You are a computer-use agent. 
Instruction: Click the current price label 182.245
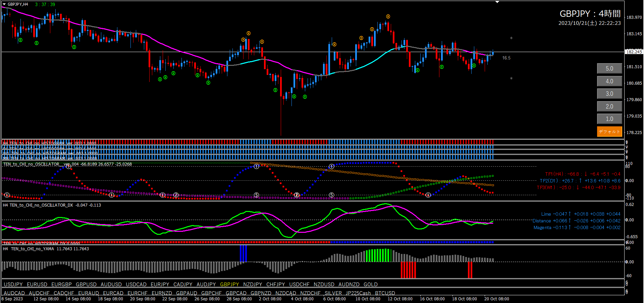click(x=634, y=52)
